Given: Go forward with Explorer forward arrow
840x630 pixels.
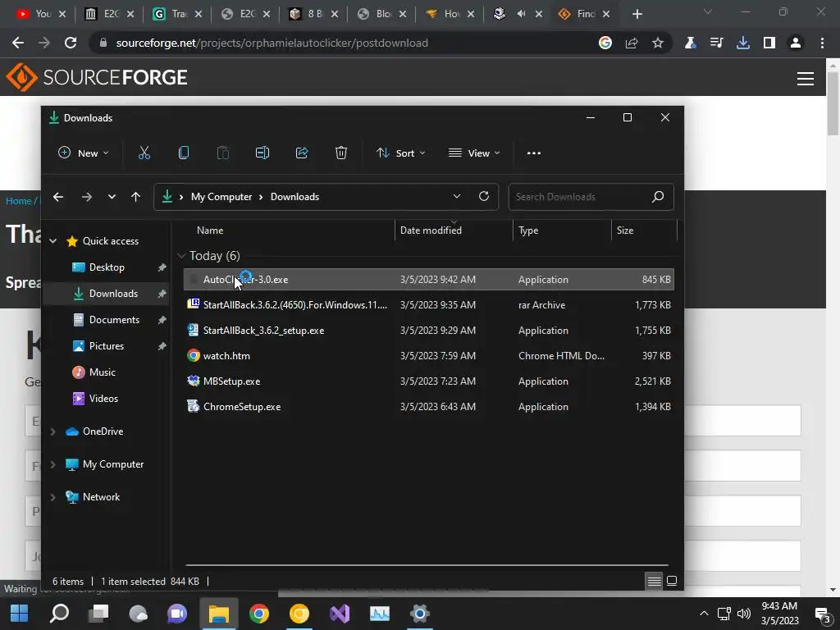Looking at the screenshot, I should [87, 197].
